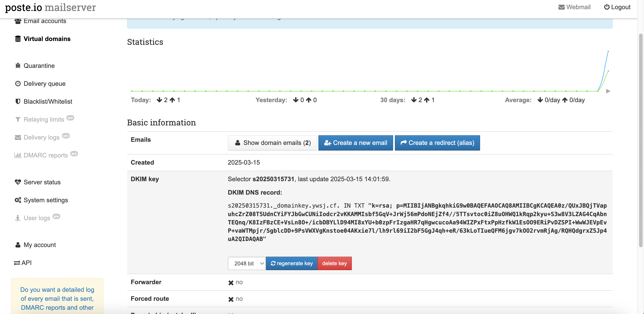Click Create a redirect (alias) button

click(x=437, y=143)
